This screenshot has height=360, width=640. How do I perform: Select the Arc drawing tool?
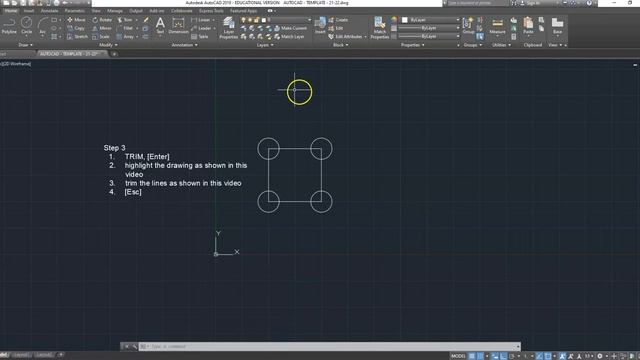pyautogui.click(x=42, y=27)
